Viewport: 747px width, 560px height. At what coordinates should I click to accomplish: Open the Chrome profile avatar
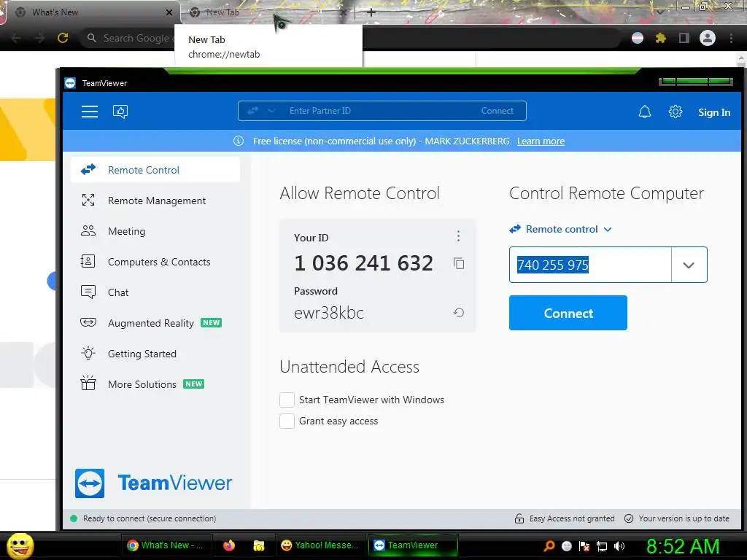tap(708, 38)
